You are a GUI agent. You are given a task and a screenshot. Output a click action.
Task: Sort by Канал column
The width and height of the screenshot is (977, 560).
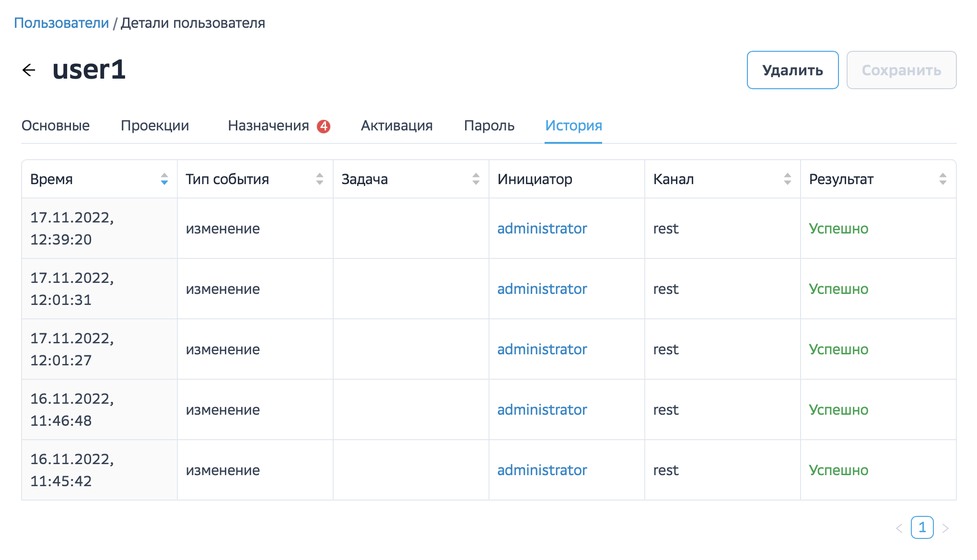point(787,179)
